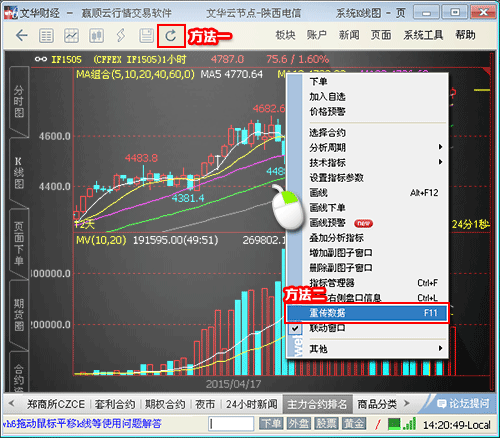Image resolution: width=500 pixels, height=438 pixels.
Task: Open the 账户 menu
Action: [x=317, y=35]
